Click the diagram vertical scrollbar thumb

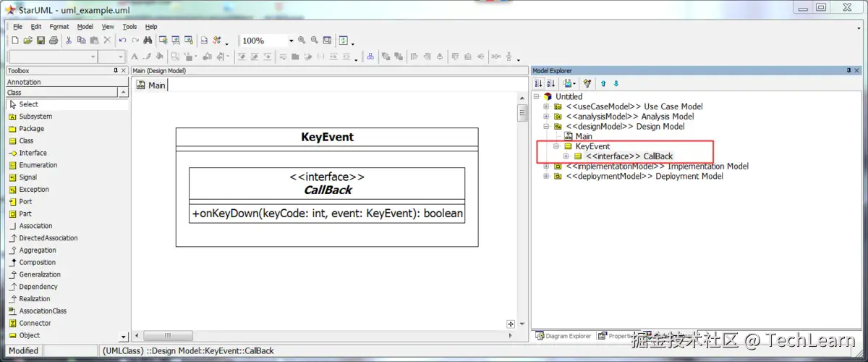point(522,114)
